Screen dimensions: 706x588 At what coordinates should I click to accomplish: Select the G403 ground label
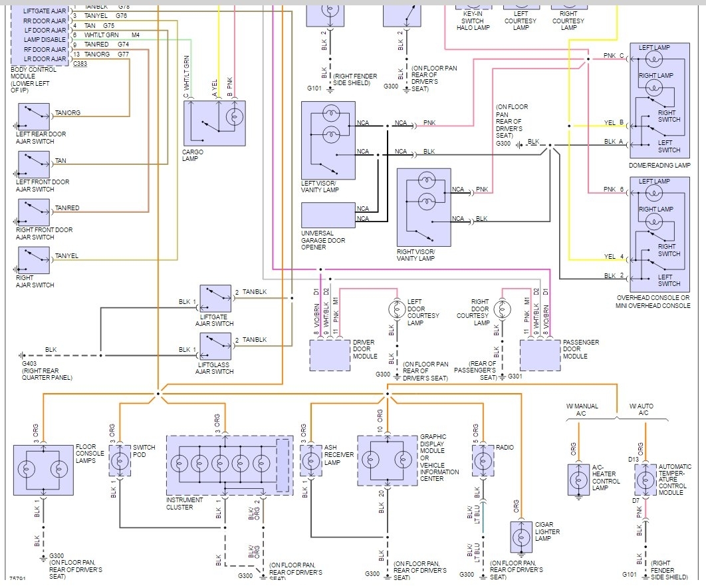(x=29, y=363)
